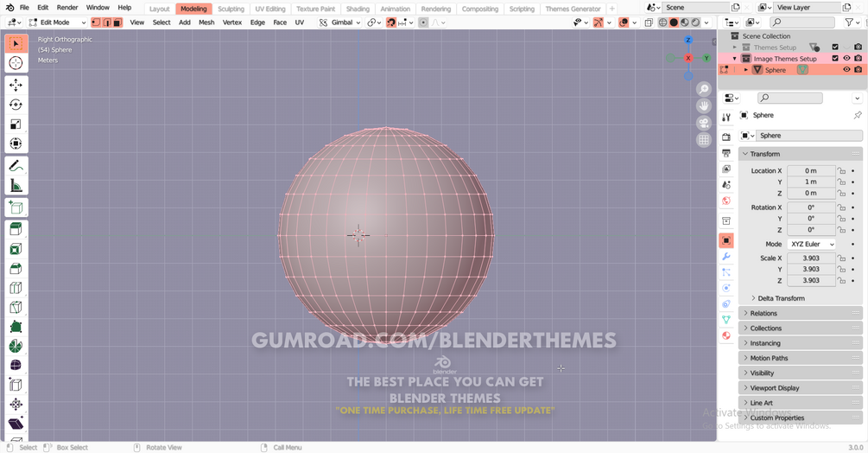Choose the Loop Cut tool
The width and height of the screenshot is (868, 453).
coord(16,288)
